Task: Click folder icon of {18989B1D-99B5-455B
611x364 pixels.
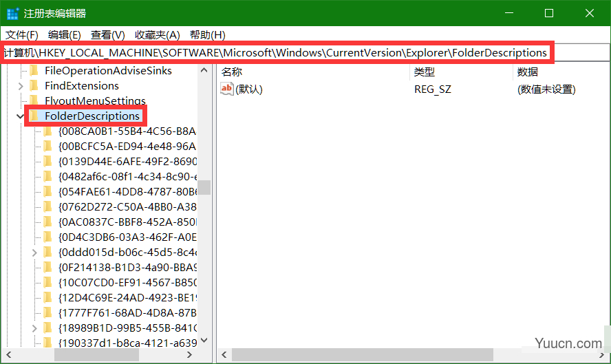Action: [x=47, y=328]
